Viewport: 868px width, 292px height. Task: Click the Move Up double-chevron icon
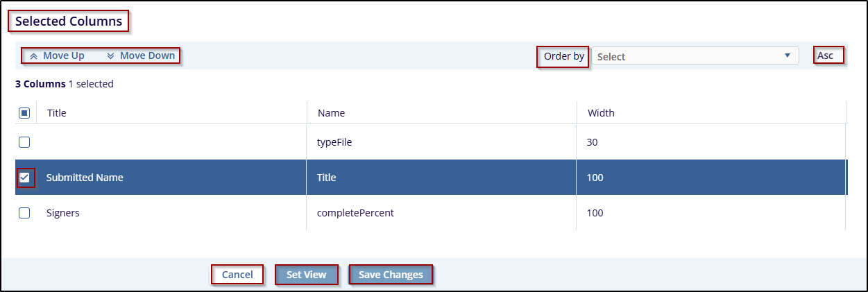click(33, 56)
